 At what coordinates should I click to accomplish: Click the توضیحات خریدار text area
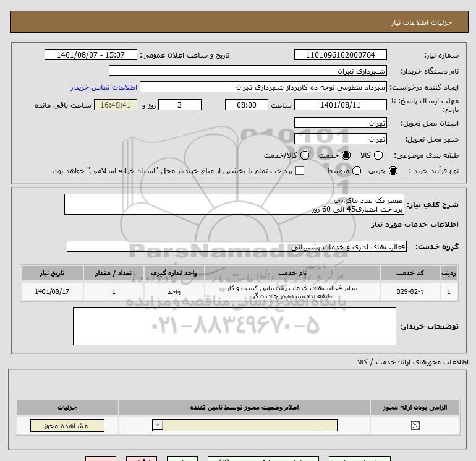click(x=234, y=326)
